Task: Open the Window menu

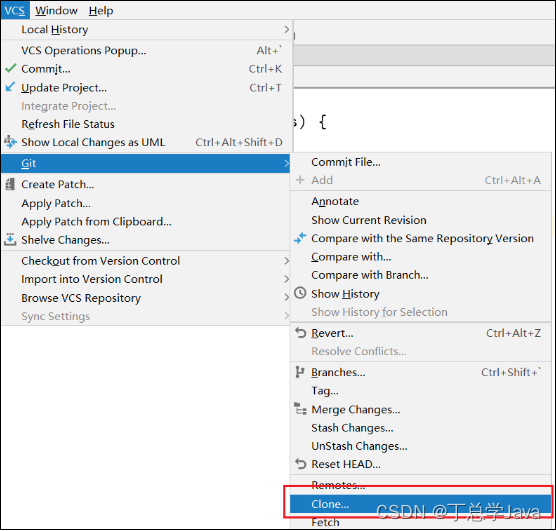Action: click(56, 11)
